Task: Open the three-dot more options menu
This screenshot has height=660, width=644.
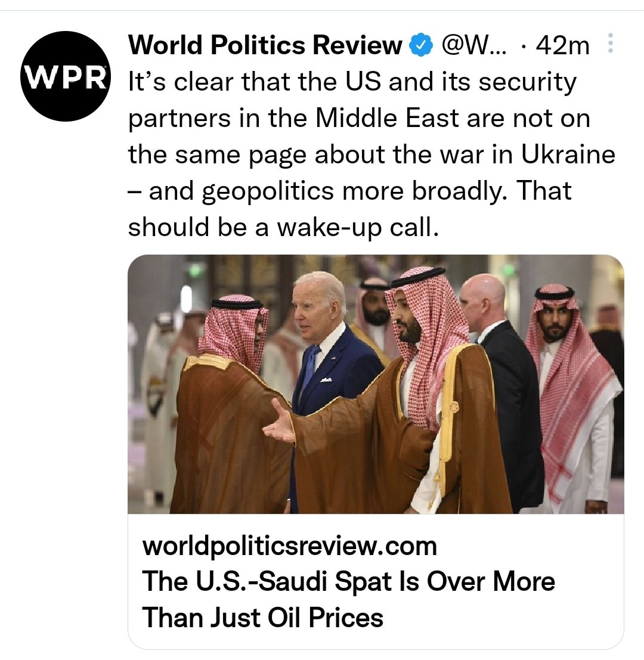Action: [611, 43]
